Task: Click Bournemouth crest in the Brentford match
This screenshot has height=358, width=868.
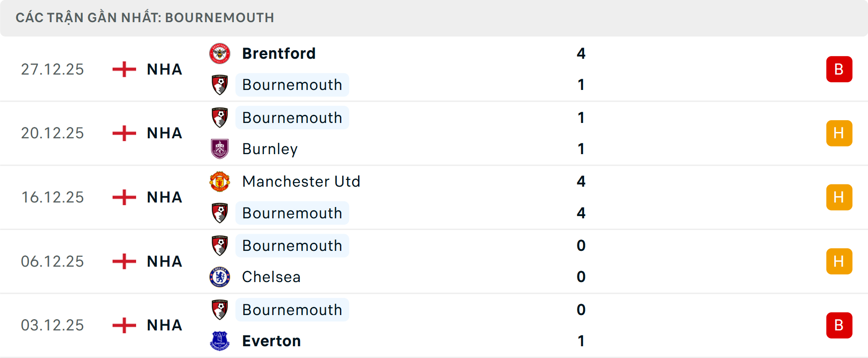Action: pyautogui.click(x=220, y=85)
